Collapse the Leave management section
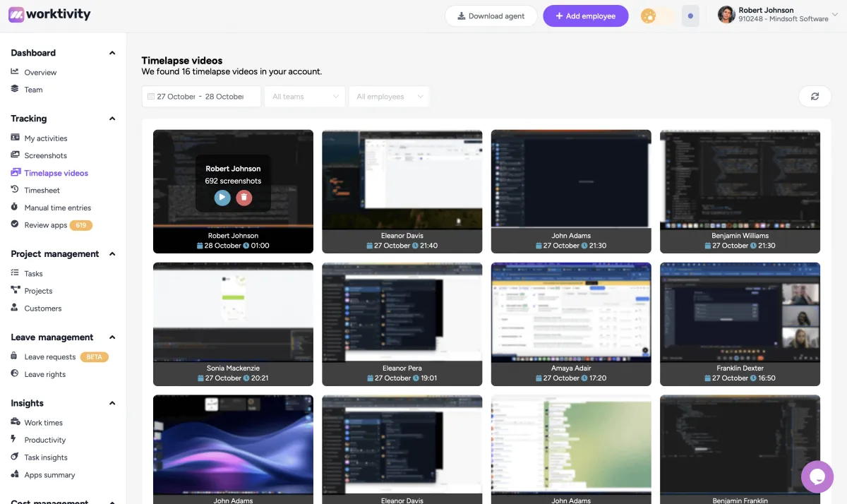Viewport: 847px width, 504px height. tap(112, 337)
